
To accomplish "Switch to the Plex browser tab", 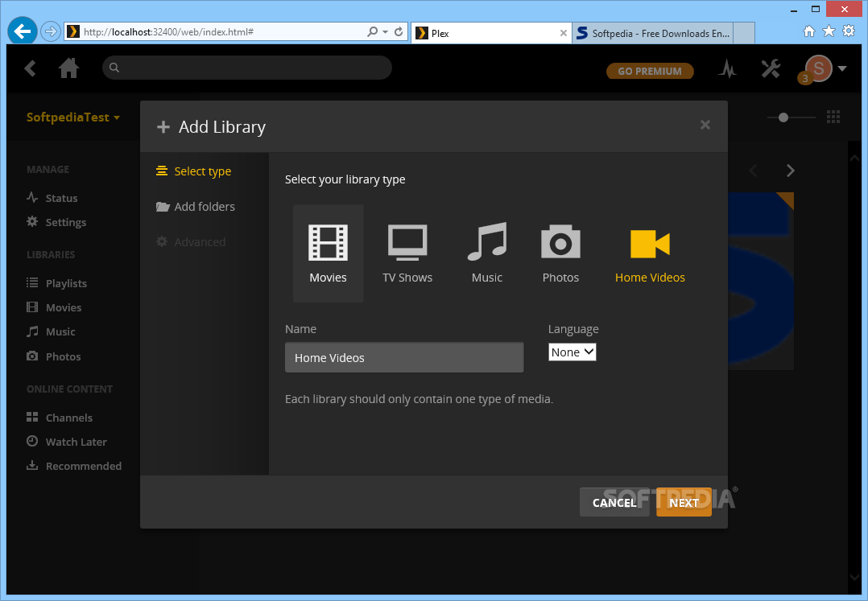I will (491, 33).
